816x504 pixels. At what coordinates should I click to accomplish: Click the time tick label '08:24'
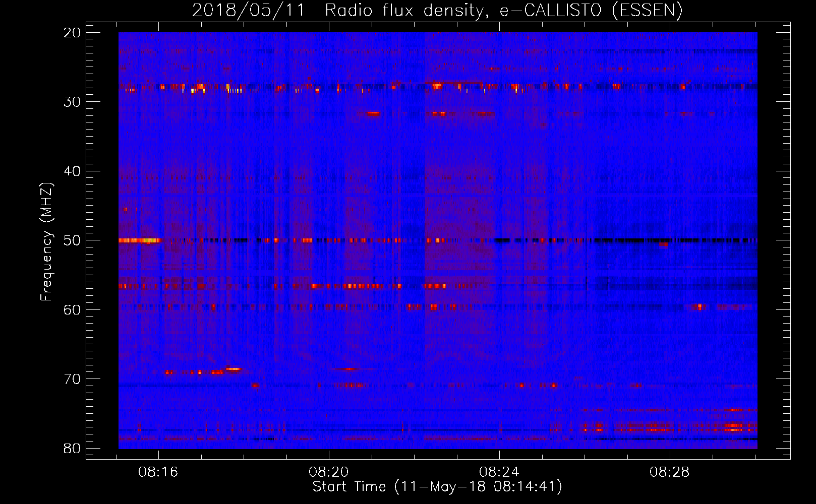point(499,472)
